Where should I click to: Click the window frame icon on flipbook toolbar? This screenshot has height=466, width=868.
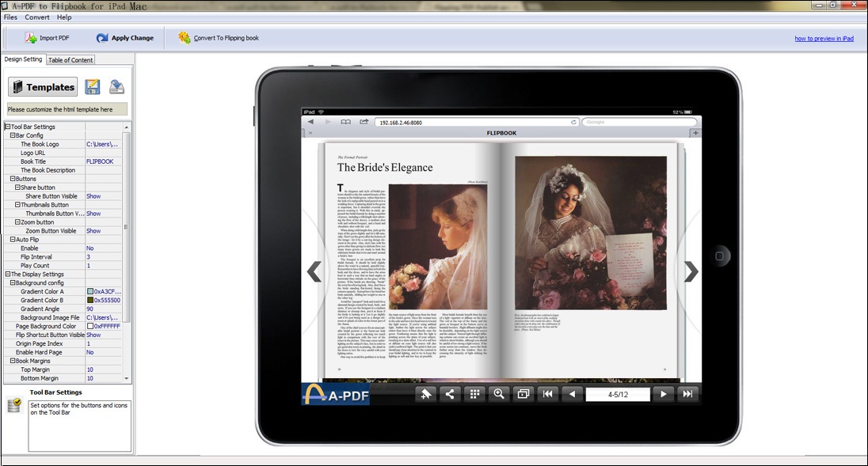pos(523,394)
